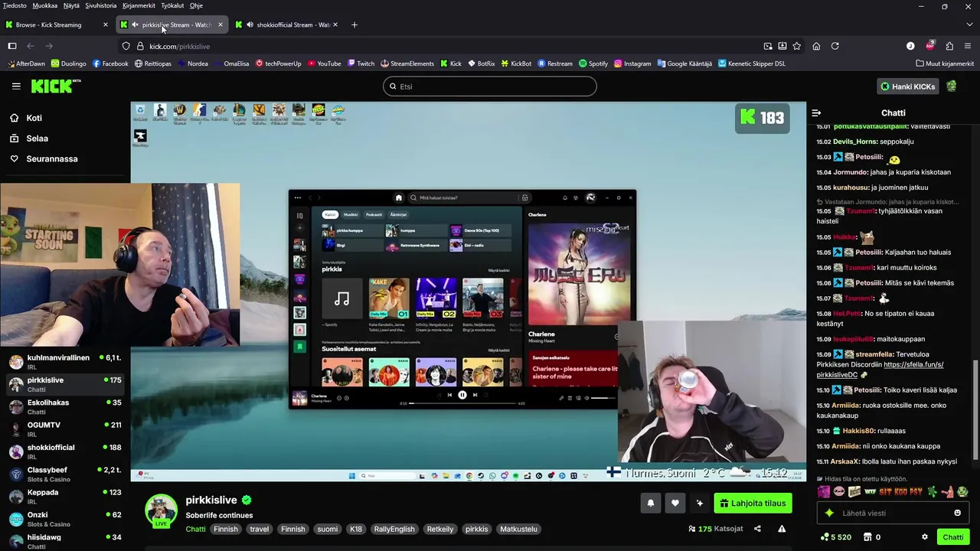Open user avatar menu beside Hanki KICKs
980x551 pixels.
tap(952, 86)
